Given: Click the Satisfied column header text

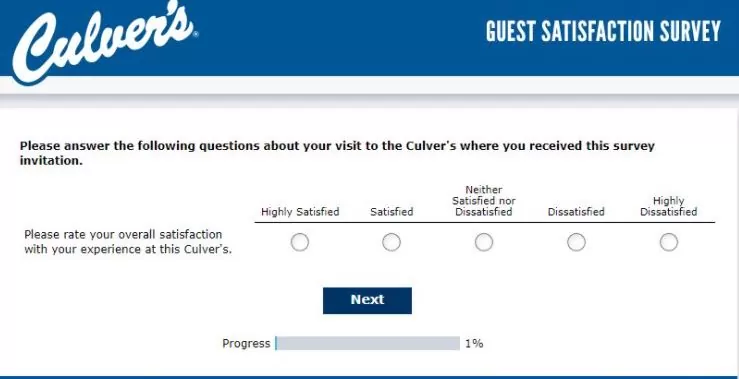Looking at the screenshot, I should pyautogui.click(x=392, y=212).
